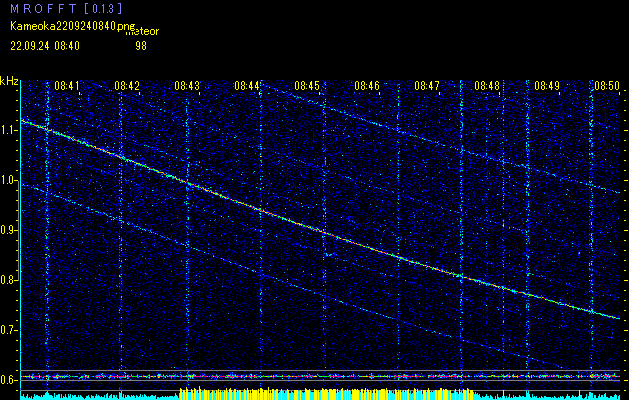
Task: Click the 08:41 time marker
Action: (67, 86)
